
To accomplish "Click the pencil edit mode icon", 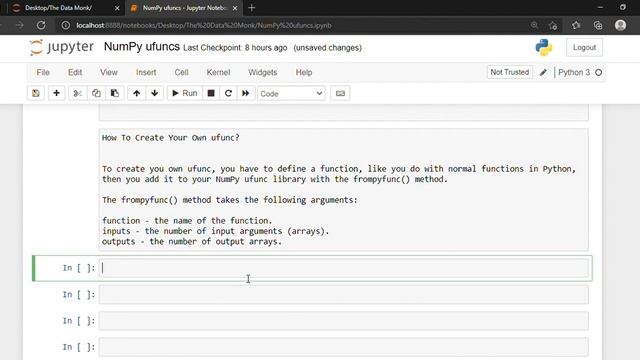I will (x=543, y=73).
